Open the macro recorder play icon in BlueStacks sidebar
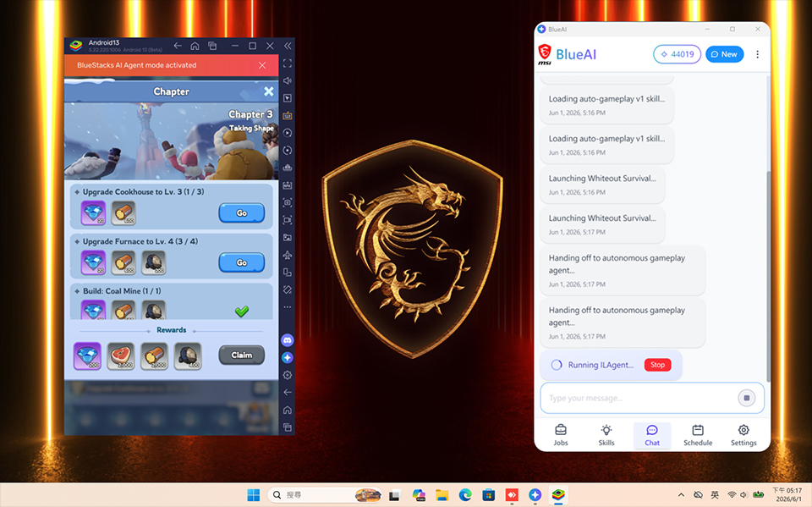 click(x=288, y=133)
